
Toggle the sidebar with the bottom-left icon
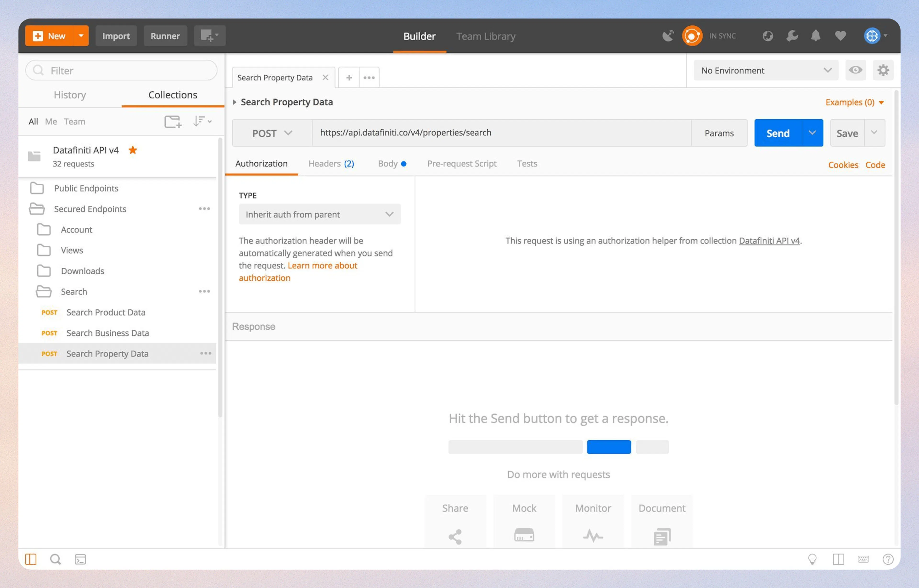point(31,559)
